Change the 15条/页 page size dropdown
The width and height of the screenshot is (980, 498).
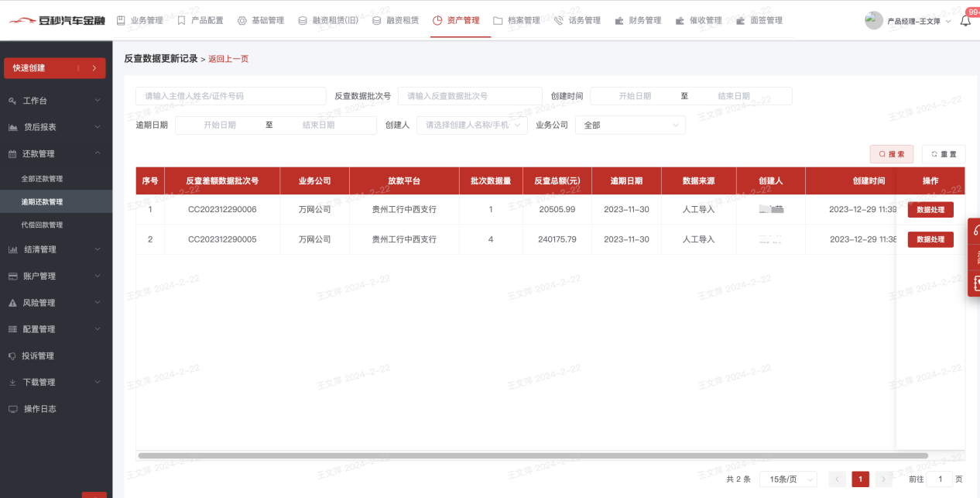point(788,479)
